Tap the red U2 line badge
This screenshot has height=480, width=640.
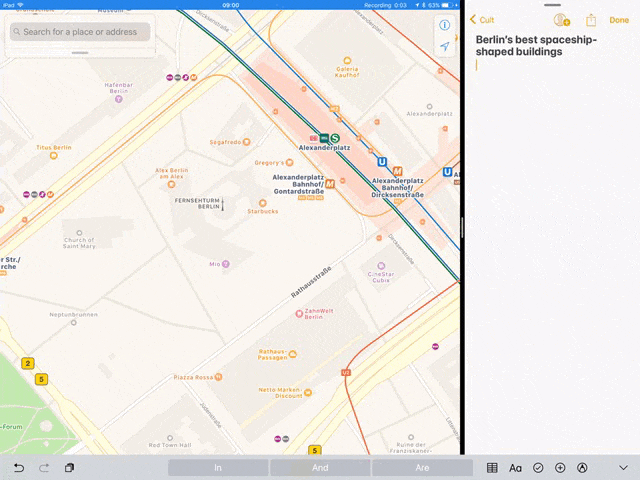point(346,373)
